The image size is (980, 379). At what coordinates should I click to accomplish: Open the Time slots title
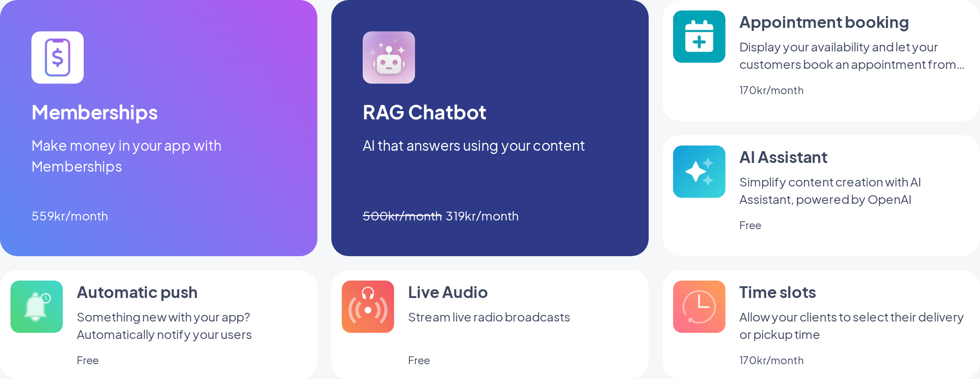click(777, 292)
